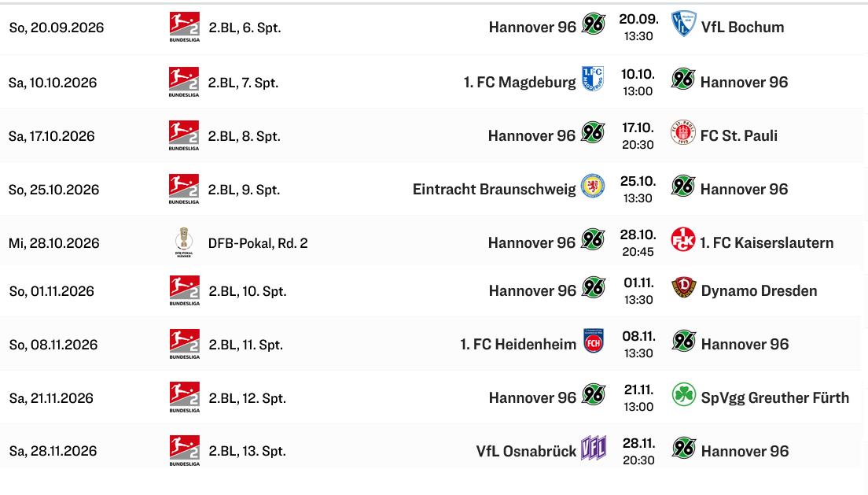Click the DFB-Pokal trophy icon
868x495 pixels.
184,242
